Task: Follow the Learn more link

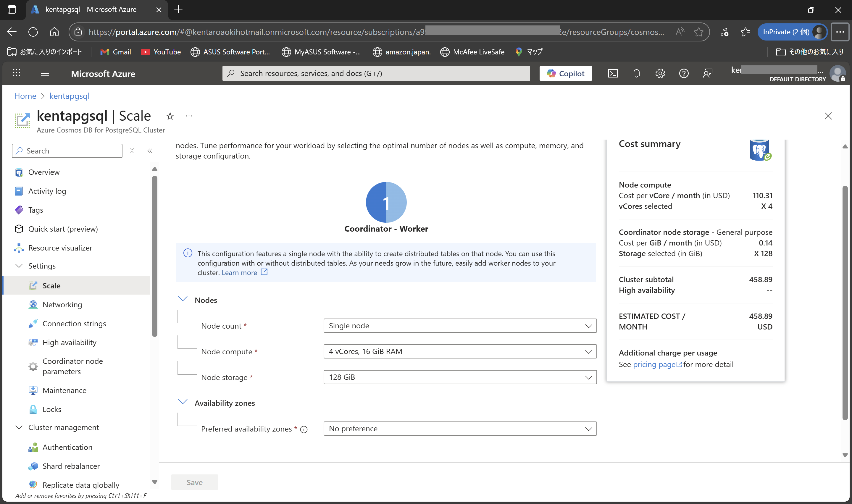Action: tap(239, 272)
